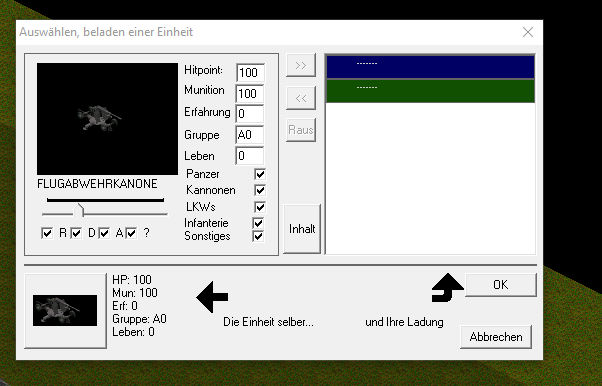Click the FLUGABWEHRKANONE unit name

(97, 184)
